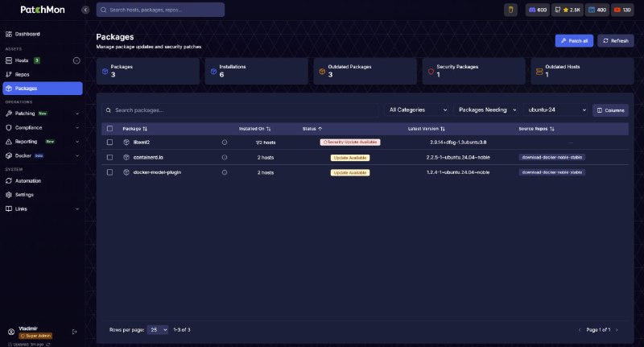The width and height of the screenshot is (644, 347).
Task: Click the info icon next to containerd.io
Action: point(225,157)
